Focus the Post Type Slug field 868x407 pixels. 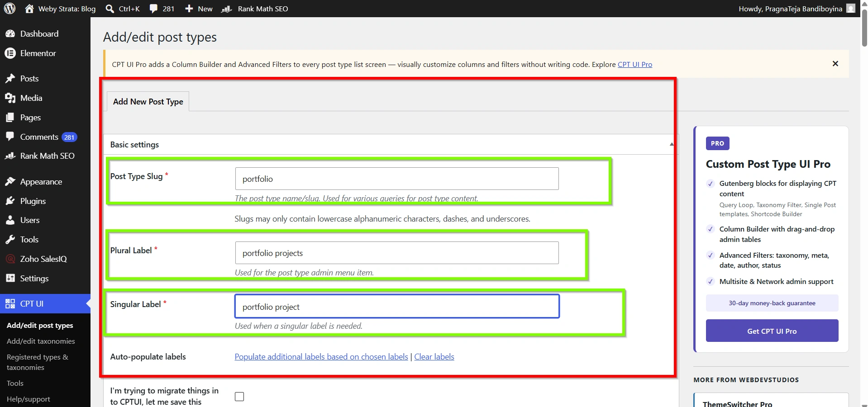tap(397, 179)
